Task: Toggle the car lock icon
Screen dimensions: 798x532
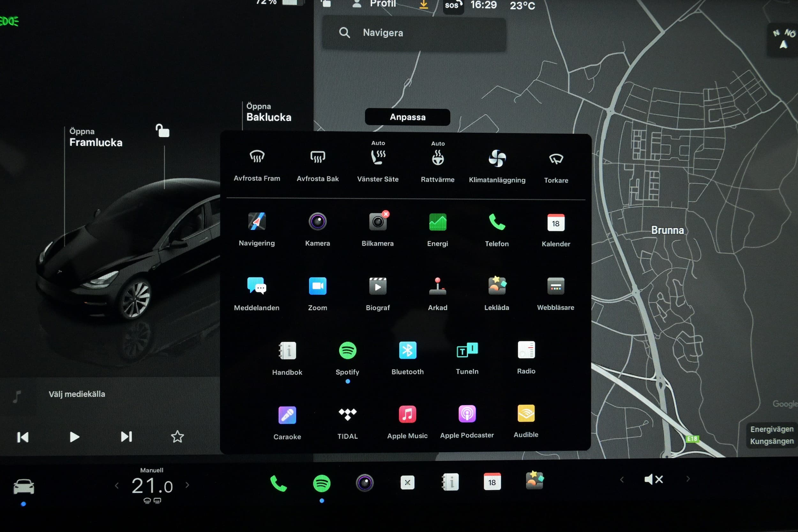Action: pos(162,130)
